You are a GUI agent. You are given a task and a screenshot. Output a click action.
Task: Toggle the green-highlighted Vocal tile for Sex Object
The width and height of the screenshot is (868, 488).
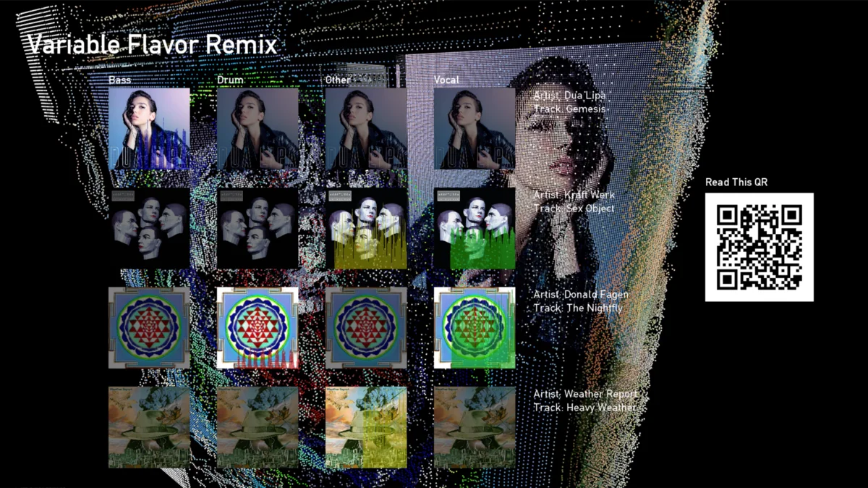tap(474, 228)
